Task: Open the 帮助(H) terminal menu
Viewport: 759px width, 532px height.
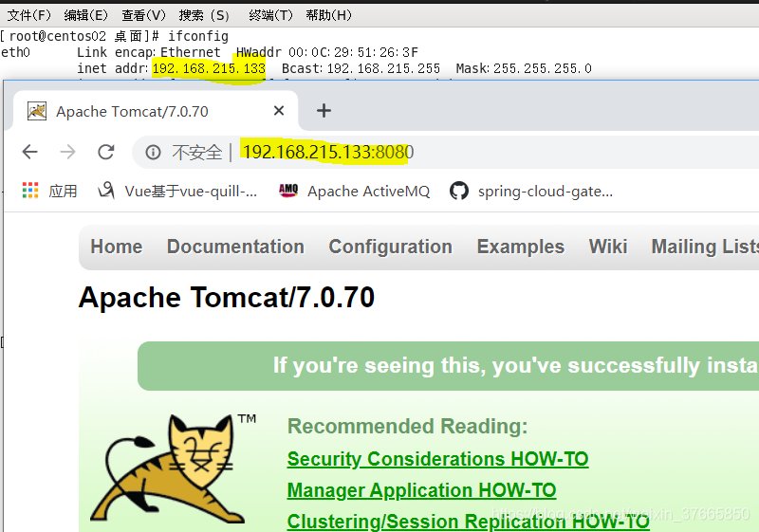Action: [x=328, y=15]
